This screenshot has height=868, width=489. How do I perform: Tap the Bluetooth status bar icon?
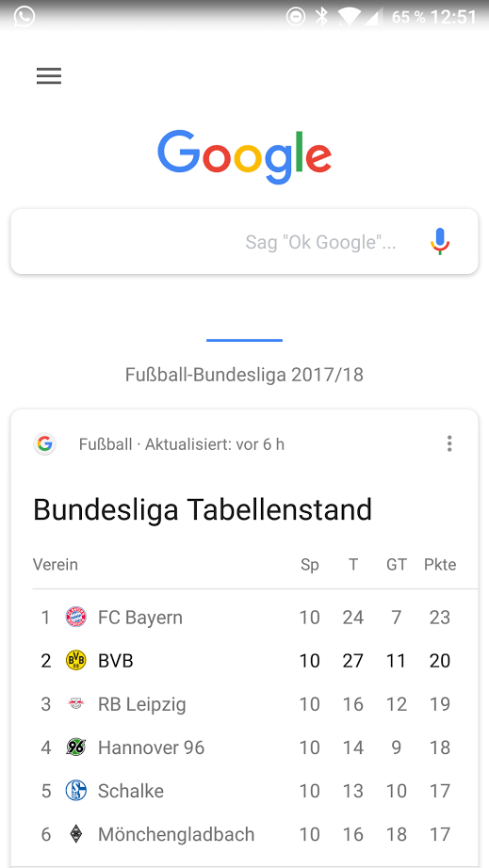pyautogui.click(x=321, y=16)
